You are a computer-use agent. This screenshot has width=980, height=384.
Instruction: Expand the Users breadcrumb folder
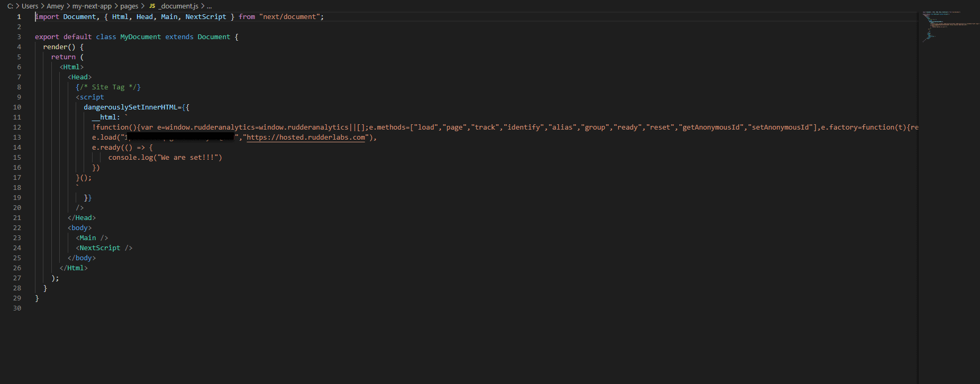point(30,6)
